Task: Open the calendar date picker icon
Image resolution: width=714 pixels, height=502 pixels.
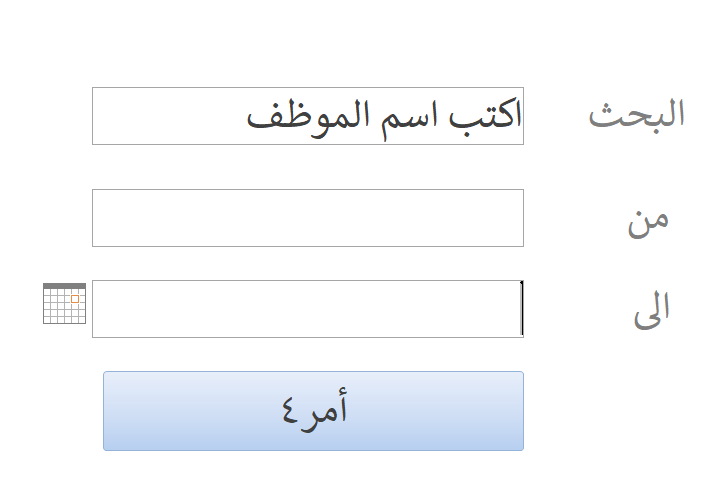Action: pos(64,303)
